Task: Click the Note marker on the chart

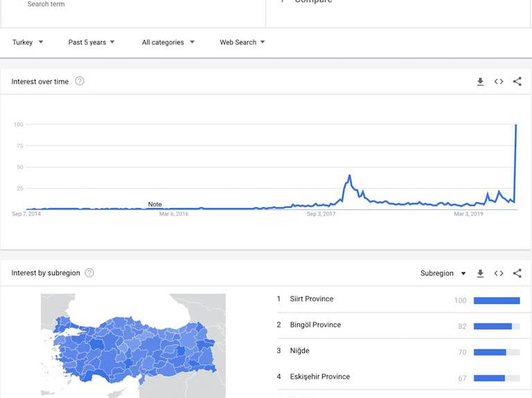Action: click(x=154, y=205)
